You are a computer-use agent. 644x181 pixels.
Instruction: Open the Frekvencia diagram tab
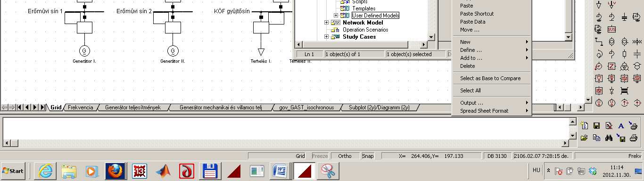click(81, 107)
